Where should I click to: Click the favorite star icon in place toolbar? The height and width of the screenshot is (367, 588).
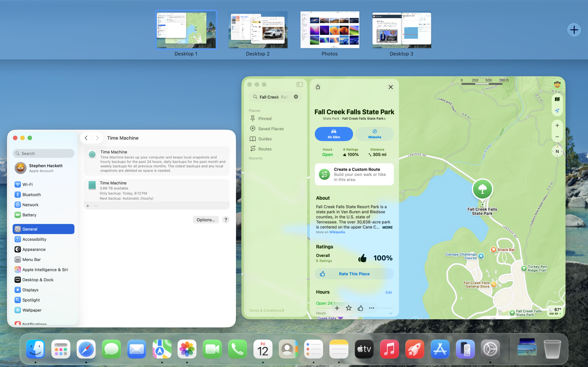click(x=348, y=308)
